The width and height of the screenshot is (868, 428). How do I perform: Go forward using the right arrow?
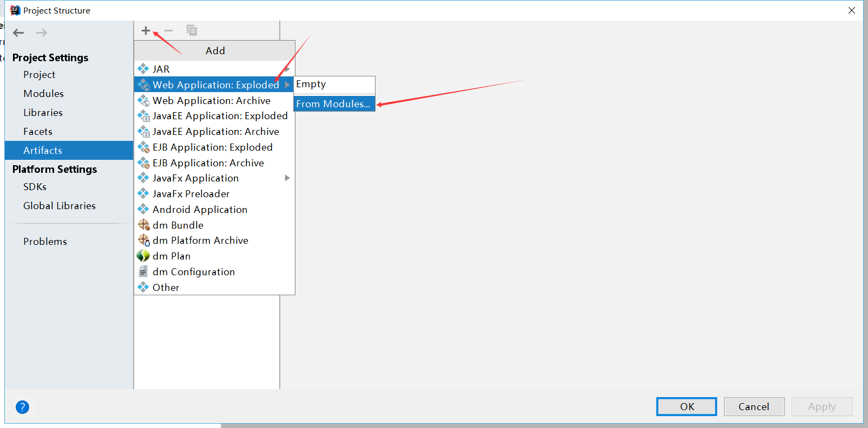coord(42,33)
